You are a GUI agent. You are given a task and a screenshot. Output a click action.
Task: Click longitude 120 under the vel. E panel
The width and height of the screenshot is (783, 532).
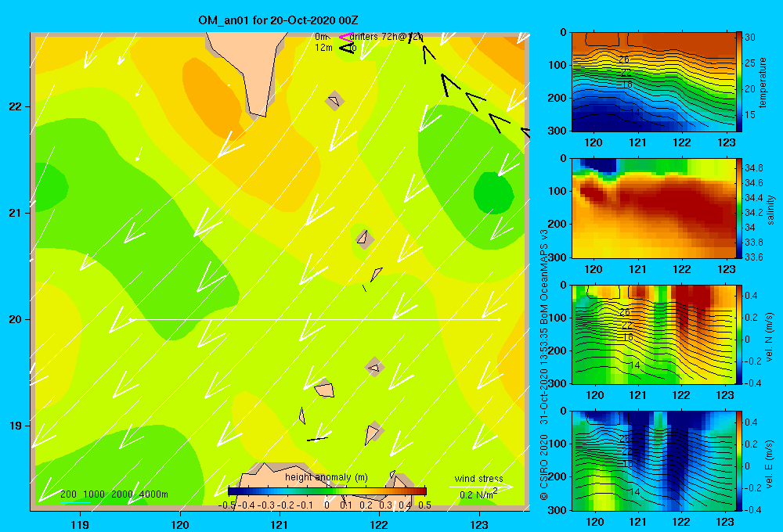[x=595, y=522]
